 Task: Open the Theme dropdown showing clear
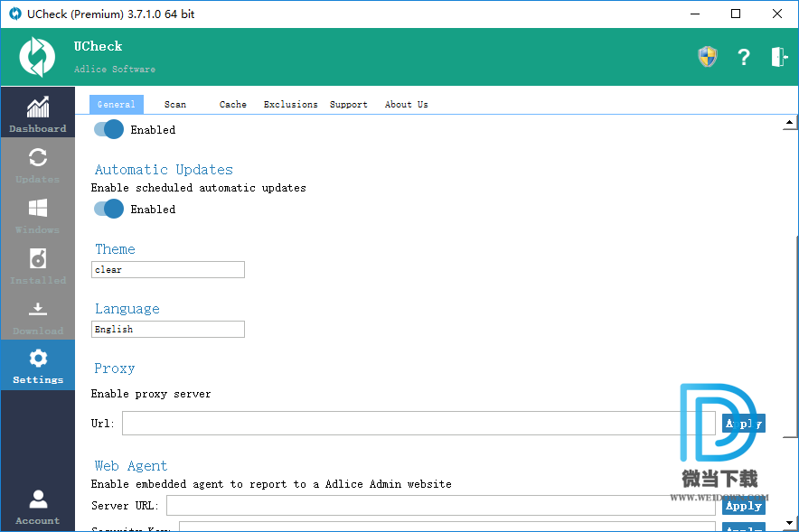pos(168,269)
